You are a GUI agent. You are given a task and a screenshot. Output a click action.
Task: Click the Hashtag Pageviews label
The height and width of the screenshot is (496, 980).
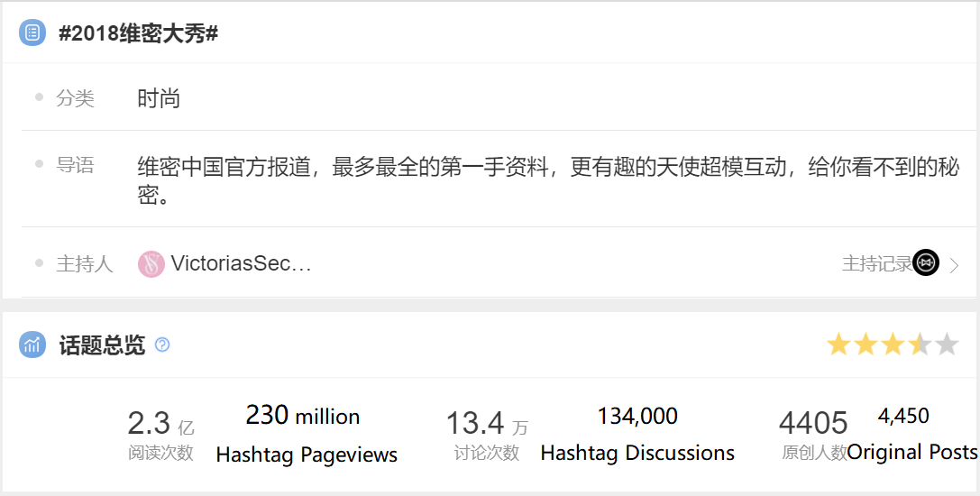(307, 455)
